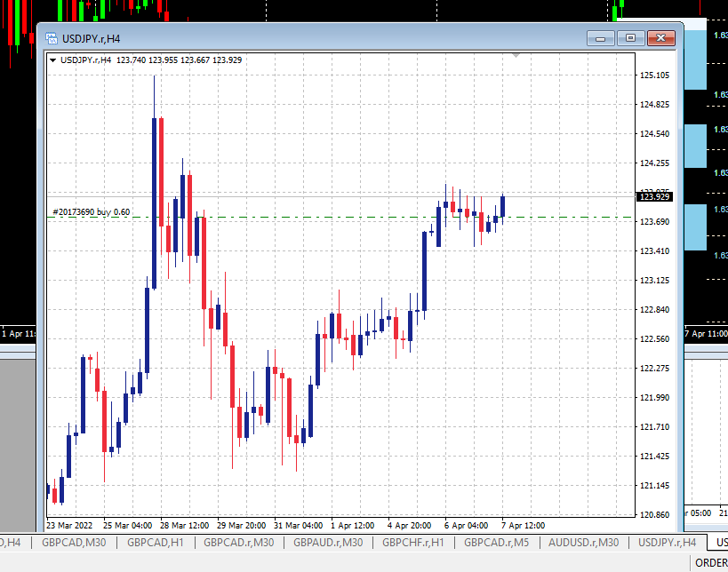Select the GBPCHF.r,H1 chart tab

(x=412, y=543)
